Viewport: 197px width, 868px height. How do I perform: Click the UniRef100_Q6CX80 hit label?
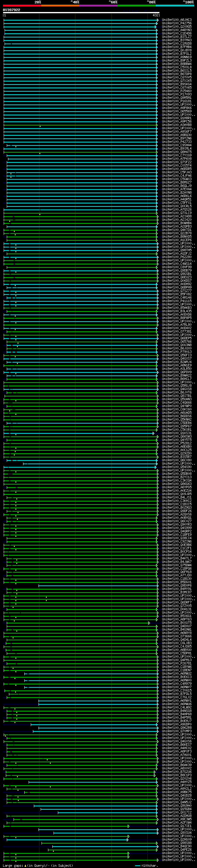click(176, 460)
